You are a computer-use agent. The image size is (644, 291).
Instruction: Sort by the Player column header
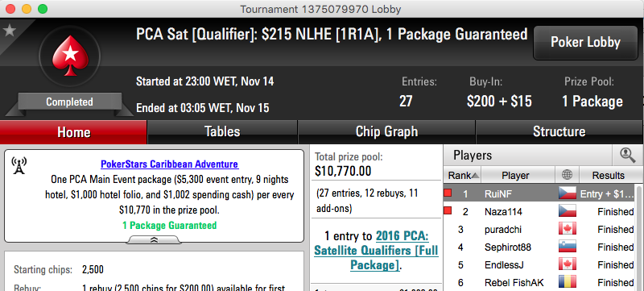(x=515, y=175)
